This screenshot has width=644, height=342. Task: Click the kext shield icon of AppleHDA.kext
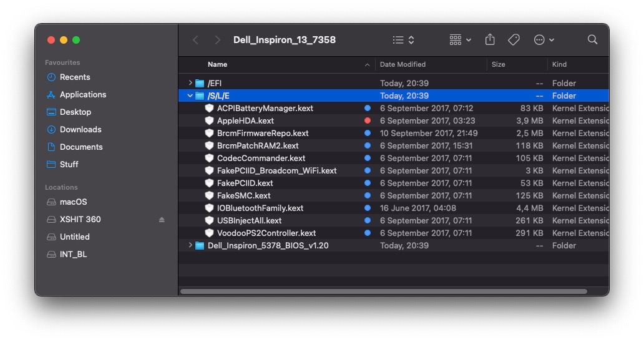click(210, 120)
